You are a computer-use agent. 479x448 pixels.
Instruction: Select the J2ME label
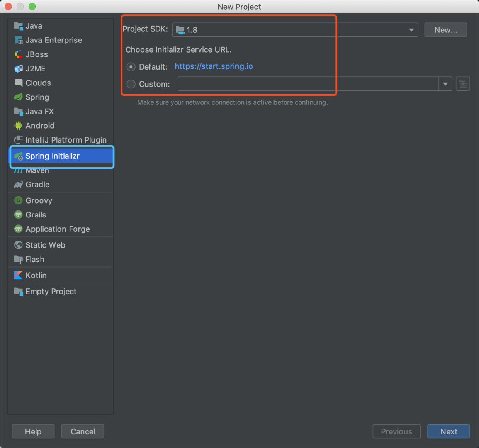click(36, 69)
